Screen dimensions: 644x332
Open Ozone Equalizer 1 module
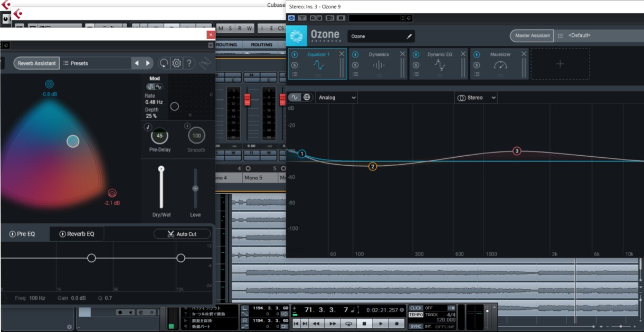pyautogui.click(x=318, y=65)
